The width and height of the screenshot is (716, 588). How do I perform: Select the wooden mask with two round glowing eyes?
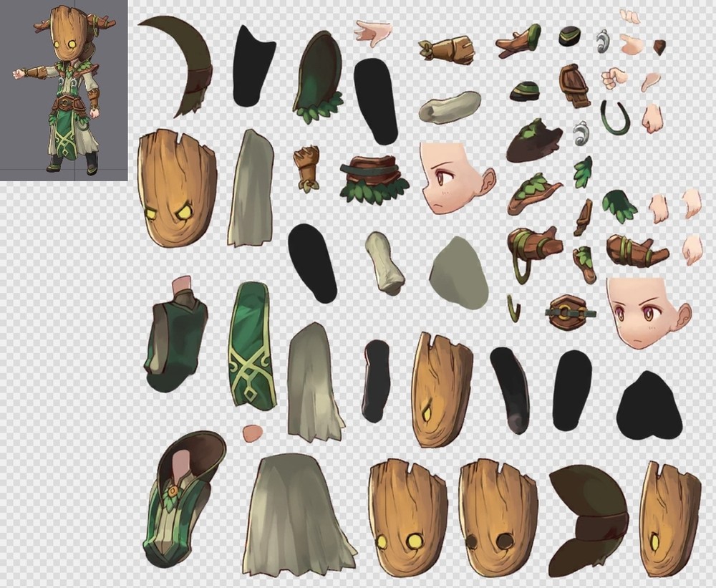[x=408, y=516]
